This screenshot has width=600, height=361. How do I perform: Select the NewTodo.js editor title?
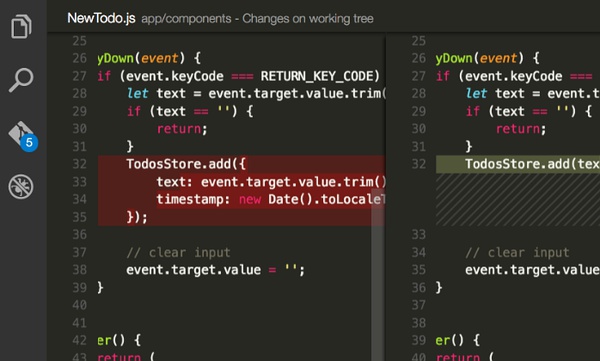tap(101, 18)
